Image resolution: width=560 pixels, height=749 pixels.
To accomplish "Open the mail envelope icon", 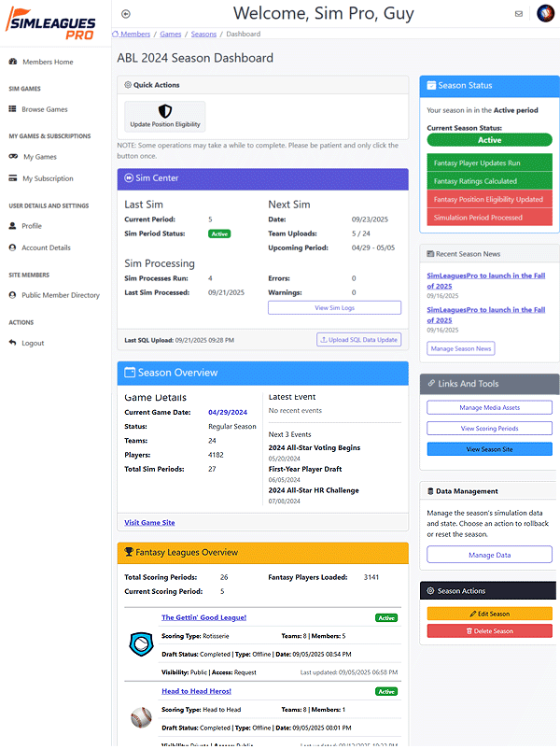I will pos(519,14).
